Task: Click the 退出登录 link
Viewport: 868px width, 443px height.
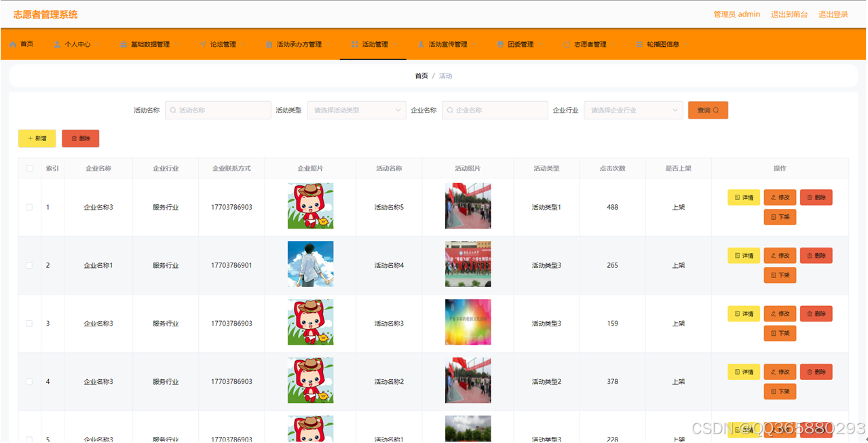Action: [x=833, y=14]
